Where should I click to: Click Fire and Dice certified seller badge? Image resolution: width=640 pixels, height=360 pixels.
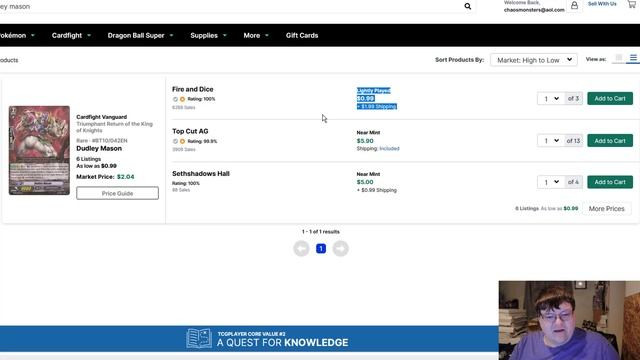[x=175, y=99]
